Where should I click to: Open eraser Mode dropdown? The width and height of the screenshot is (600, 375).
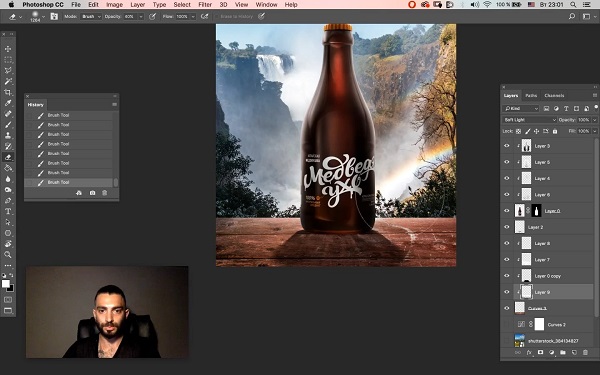pyautogui.click(x=91, y=16)
